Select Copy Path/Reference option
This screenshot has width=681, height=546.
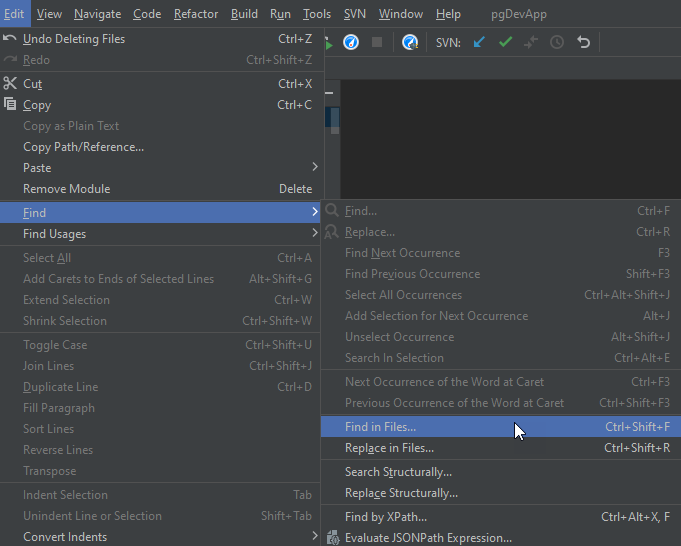(x=83, y=147)
